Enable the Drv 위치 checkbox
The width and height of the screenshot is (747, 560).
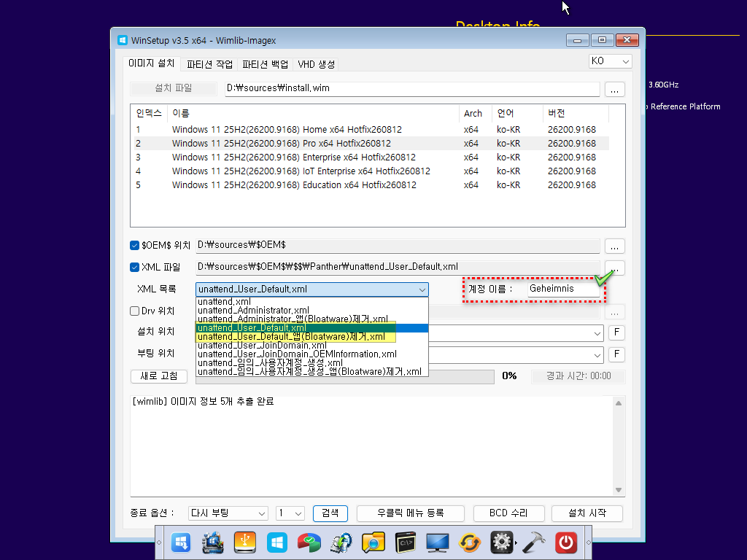pos(134,311)
